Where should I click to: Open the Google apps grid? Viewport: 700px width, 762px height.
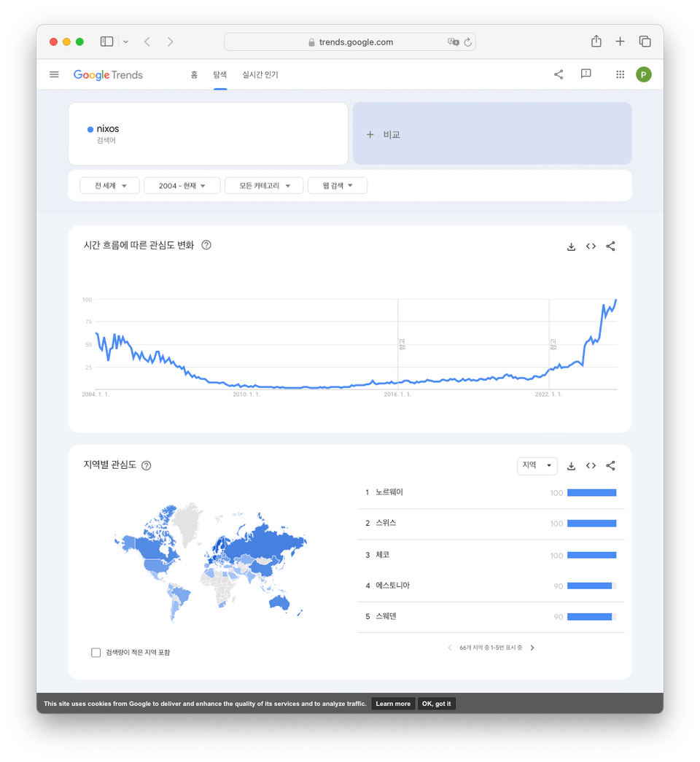(x=620, y=74)
